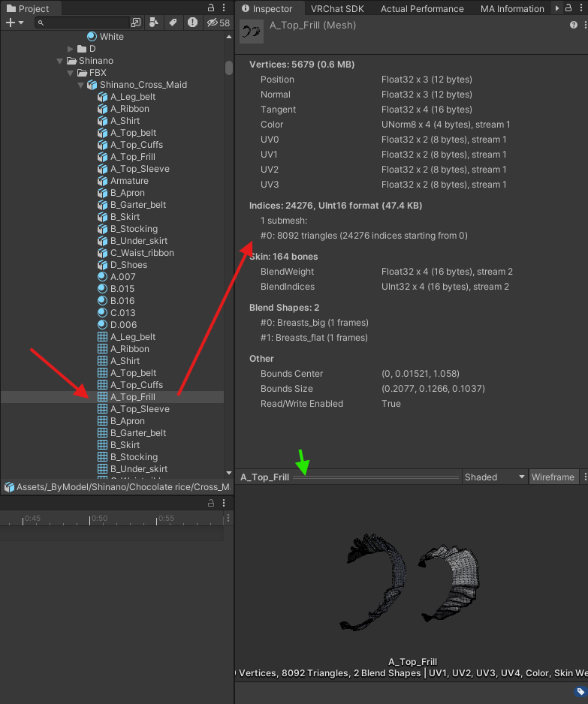Click A_Top_Frill mesh thumbnail in Inspector

click(x=252, y=32)
